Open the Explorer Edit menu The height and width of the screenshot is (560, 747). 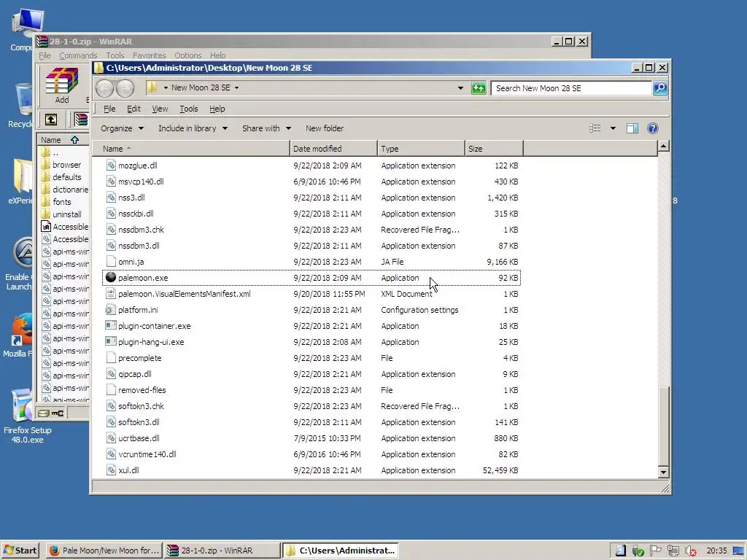pos(133,109)
